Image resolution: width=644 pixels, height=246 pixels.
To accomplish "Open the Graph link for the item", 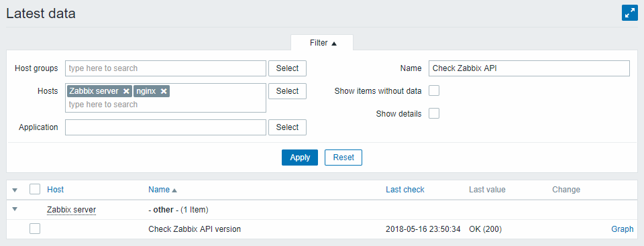I will (x=623, y=229).
